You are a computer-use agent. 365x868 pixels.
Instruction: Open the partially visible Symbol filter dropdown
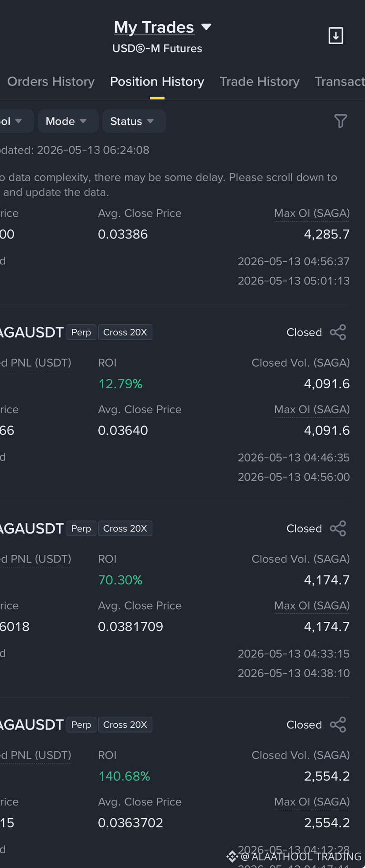(15, 121)
